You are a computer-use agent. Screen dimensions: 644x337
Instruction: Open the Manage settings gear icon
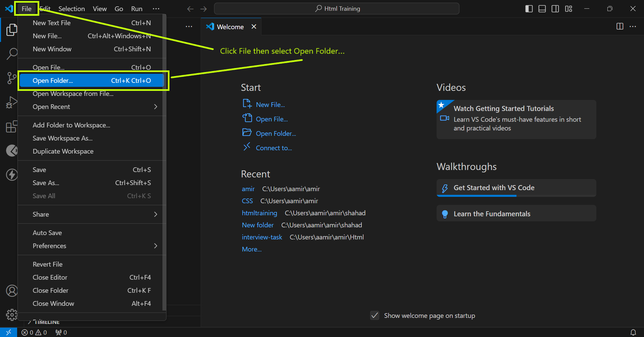[x=12, y=315]
